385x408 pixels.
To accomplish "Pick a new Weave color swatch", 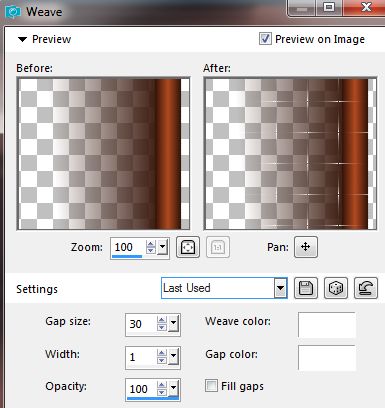I will click(327, 325).
